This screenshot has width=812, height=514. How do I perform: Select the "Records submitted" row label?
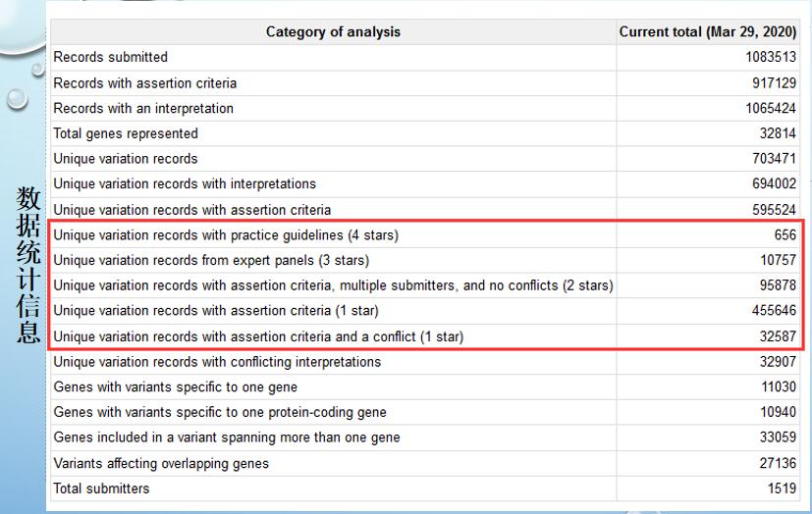pos(111,57)
